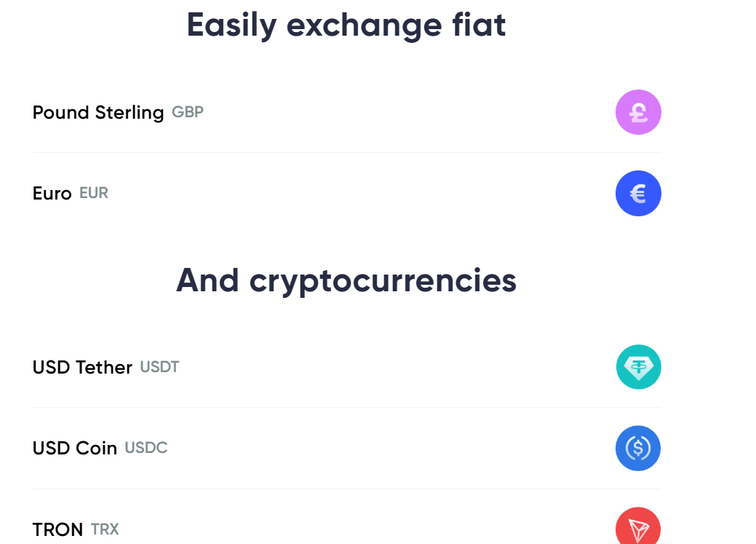Select the USDT ticker label
Image resolution: width=756 pixels, height=544 pixels.
coord(159,367)
